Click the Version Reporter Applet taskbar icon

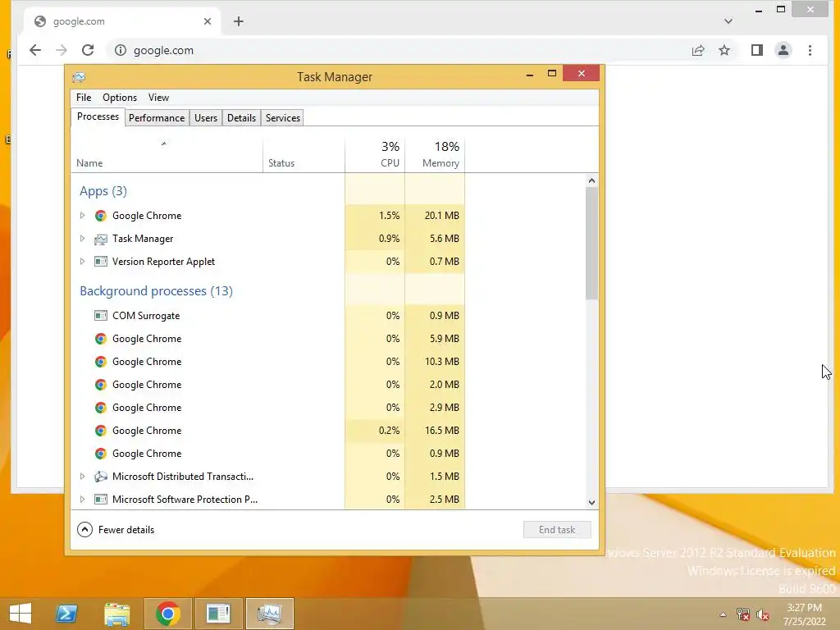[218, 614]
